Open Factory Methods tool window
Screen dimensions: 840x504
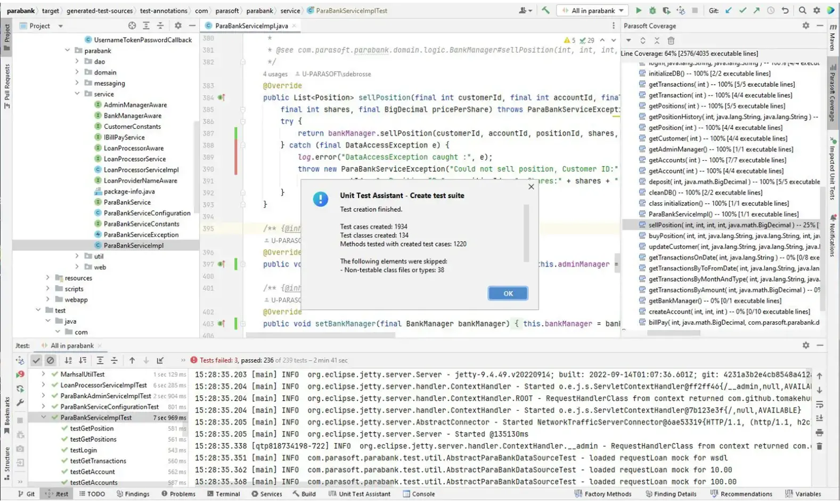click(603, 494)
